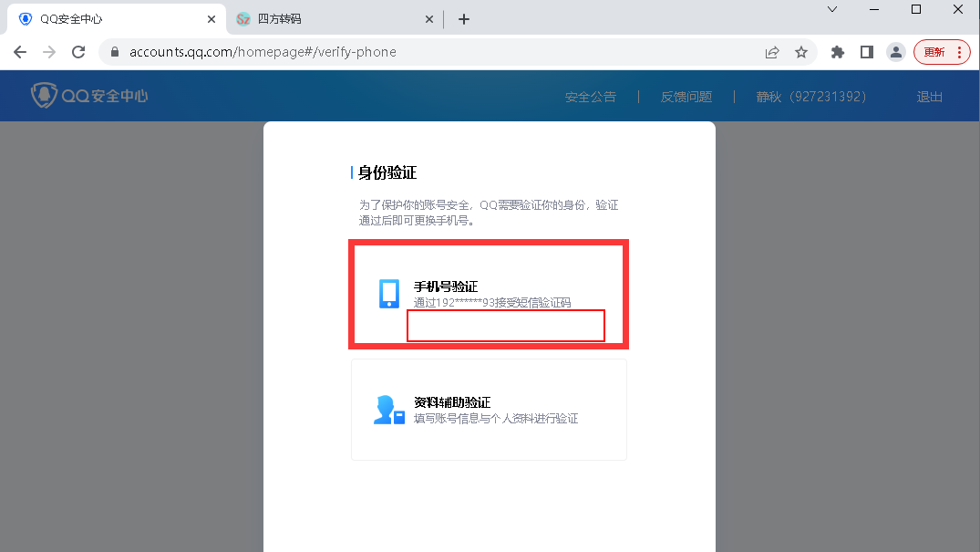The image size is (980, 552).
Task: Toggle the browser side panel icon
Action: tap(867, 52)
